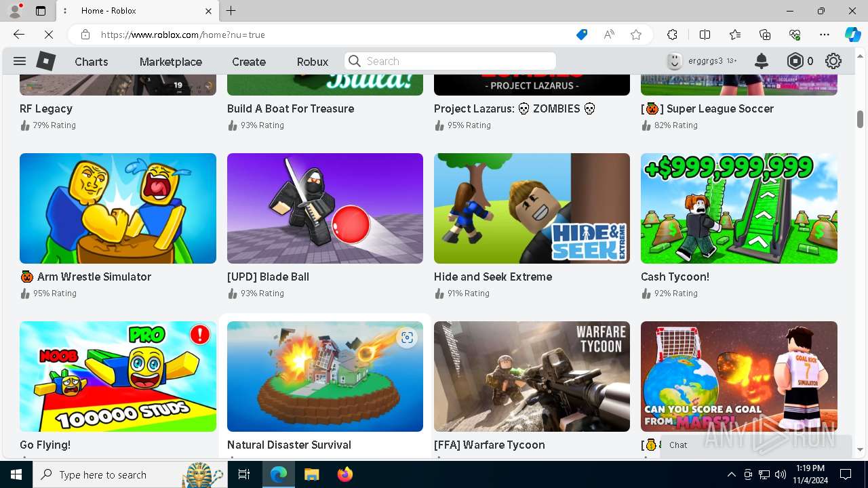The image size is (868, 488).
Task: Open the Cash Tycoon thumbnail
Action: coord(739,208)
